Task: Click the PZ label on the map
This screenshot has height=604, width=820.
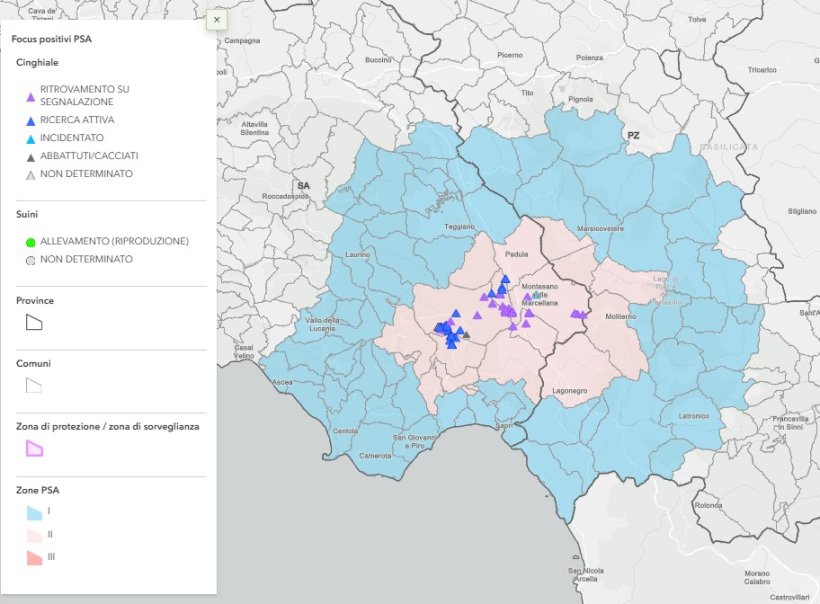Action: point(634,133)
